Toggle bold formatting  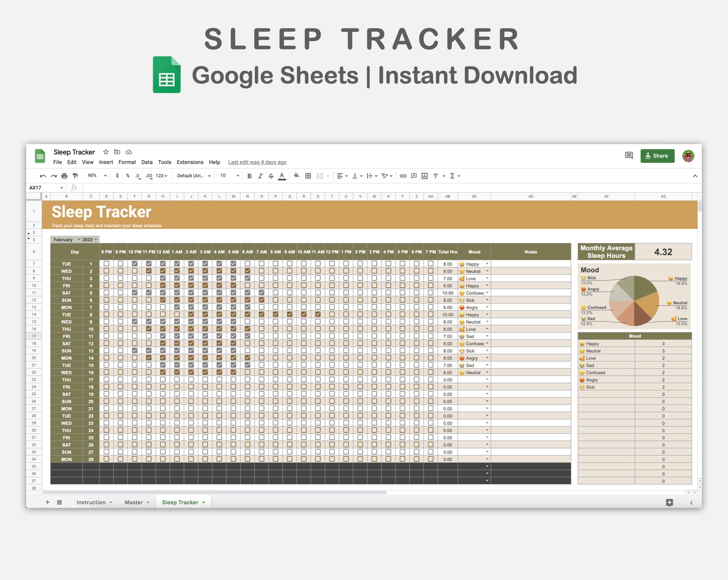pos(249,176)
